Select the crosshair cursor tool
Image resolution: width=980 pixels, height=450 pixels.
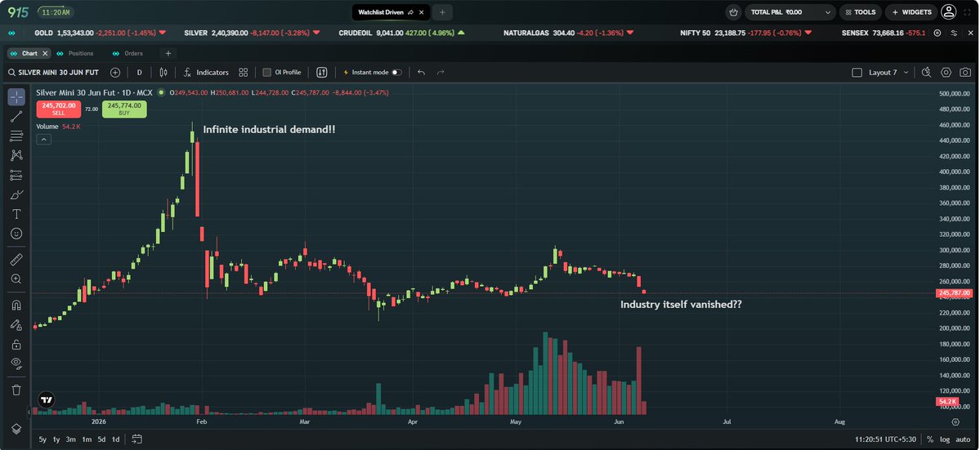point(16,96)
